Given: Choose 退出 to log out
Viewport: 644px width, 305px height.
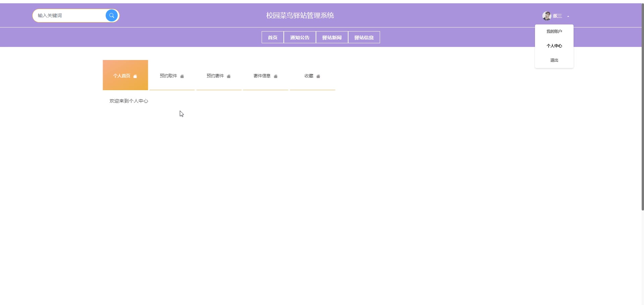Looking at the screenshot, I should 554,60.
